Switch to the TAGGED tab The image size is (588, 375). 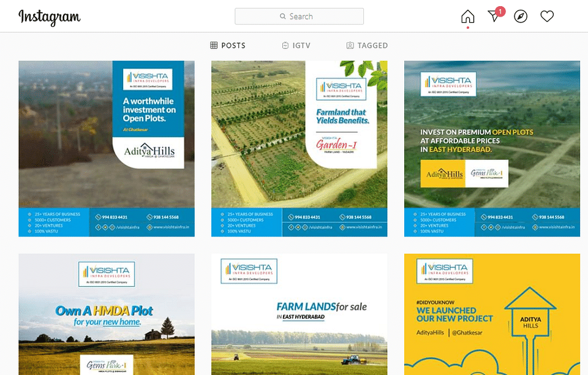point(367,45)
